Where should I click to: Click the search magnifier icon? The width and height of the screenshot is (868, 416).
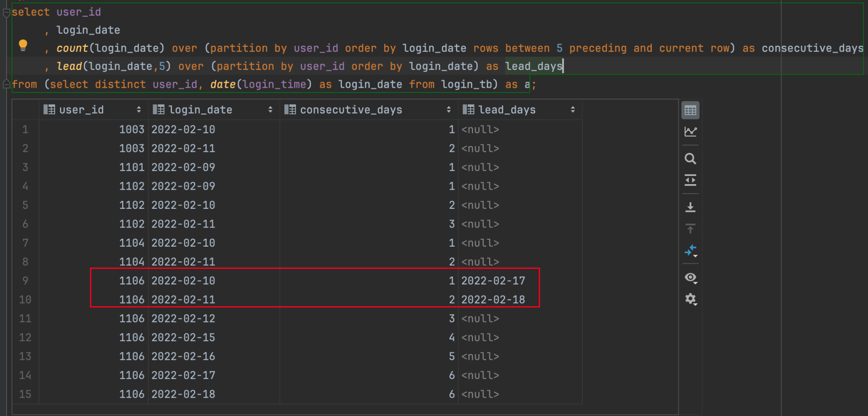click(x=690, y=159)
